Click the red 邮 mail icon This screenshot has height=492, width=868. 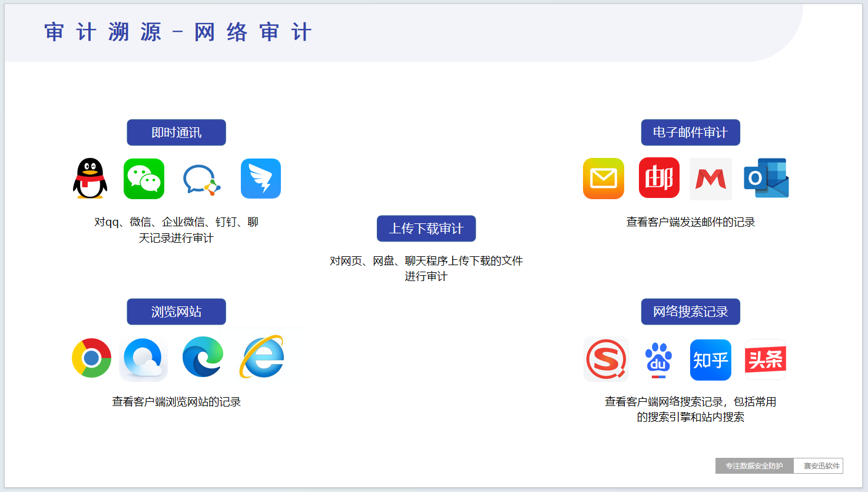click(x=659, y=178)
